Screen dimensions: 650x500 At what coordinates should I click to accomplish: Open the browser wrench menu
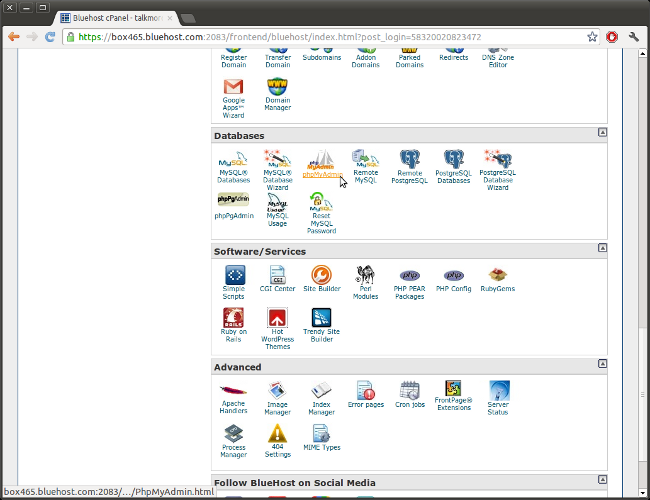pos(633,37)
